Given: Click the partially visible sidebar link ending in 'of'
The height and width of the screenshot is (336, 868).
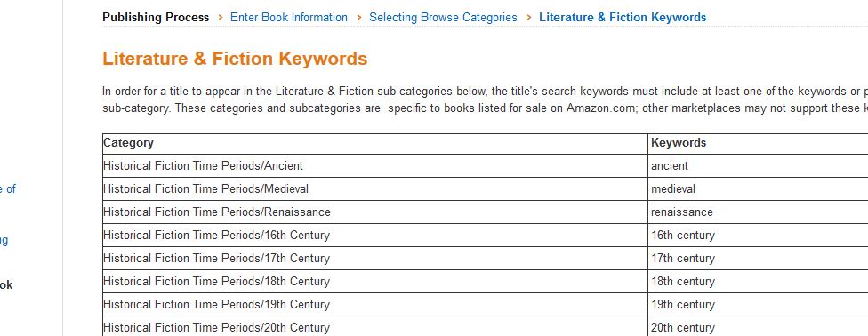Looking at the screenshot, I should (x=8, y=188).
